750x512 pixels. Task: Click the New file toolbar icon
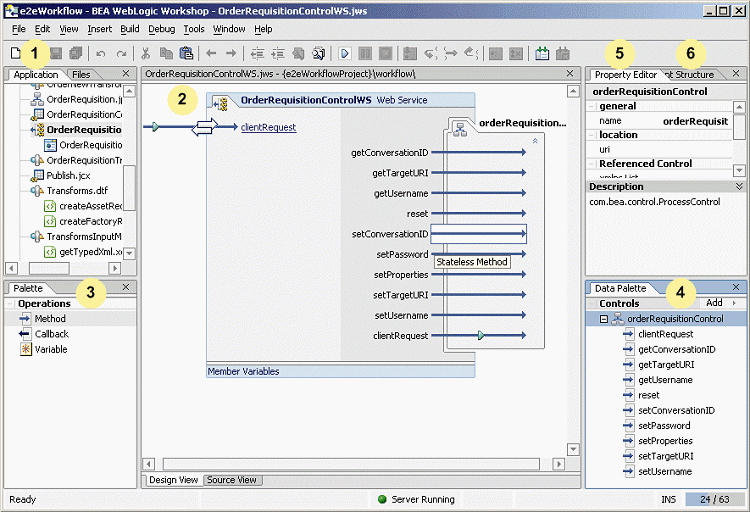(x=15, y=53)
